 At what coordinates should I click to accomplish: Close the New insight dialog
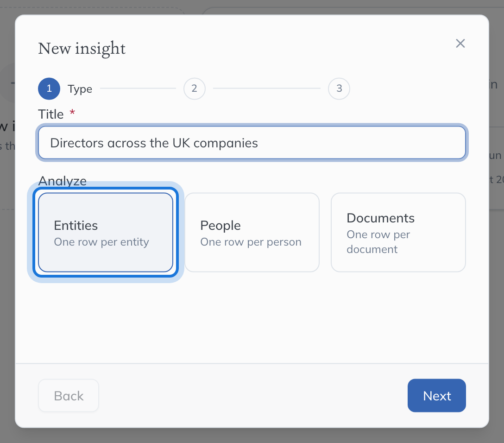[x=460, y=44]
